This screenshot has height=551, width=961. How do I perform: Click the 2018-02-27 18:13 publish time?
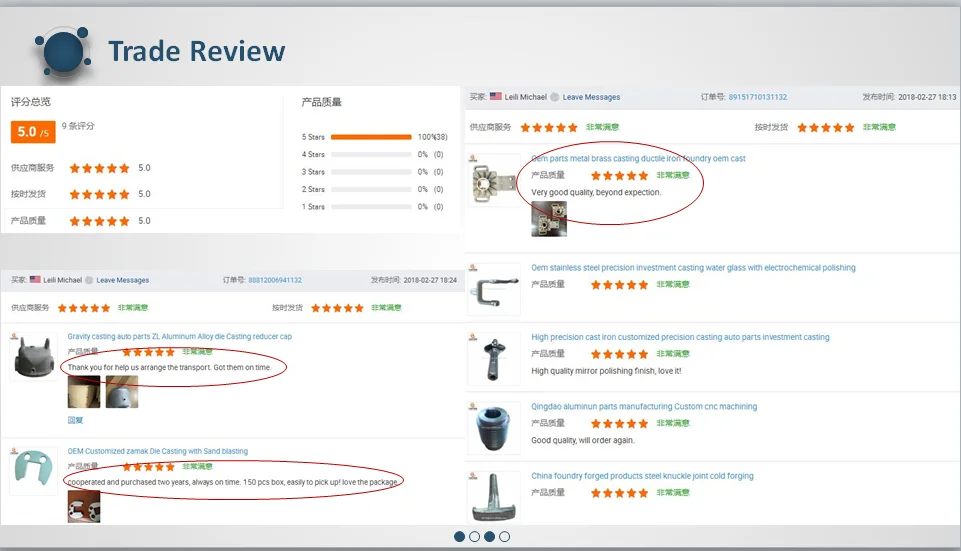(927, 97)
